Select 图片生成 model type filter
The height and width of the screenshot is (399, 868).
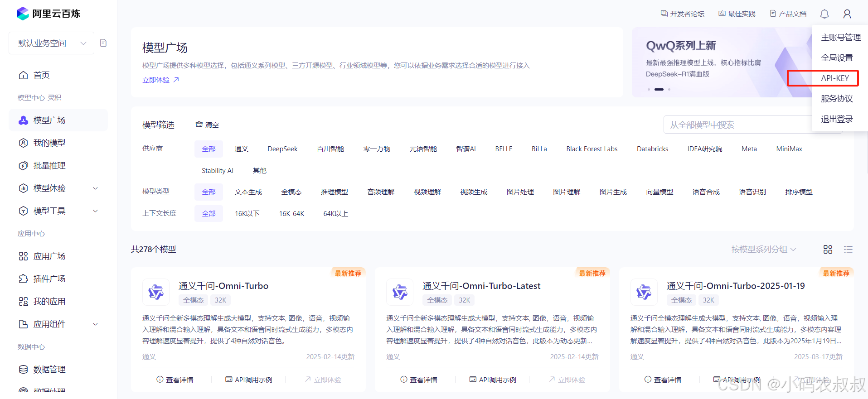(x=613, y=192)
